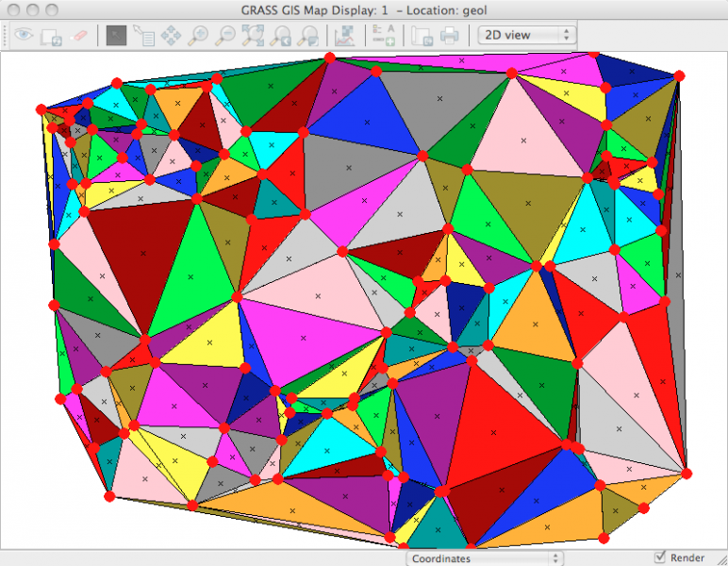Select the Zoom in magnifier
The image size is (728, 566).
tap(198, 36)
